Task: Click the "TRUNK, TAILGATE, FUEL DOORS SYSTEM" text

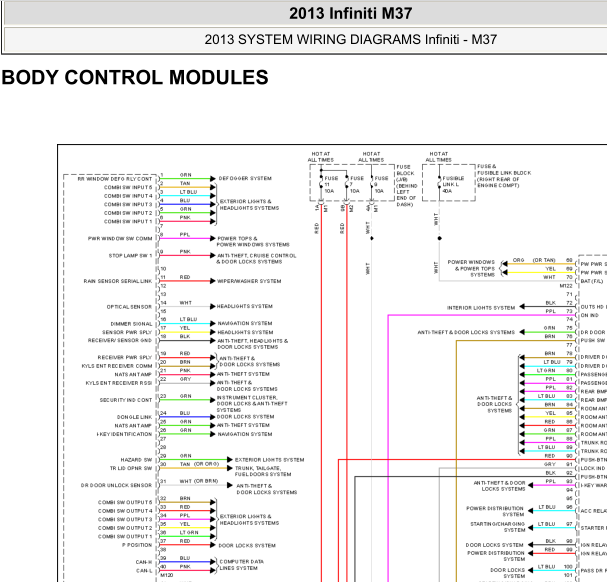Action: (263, 471)
